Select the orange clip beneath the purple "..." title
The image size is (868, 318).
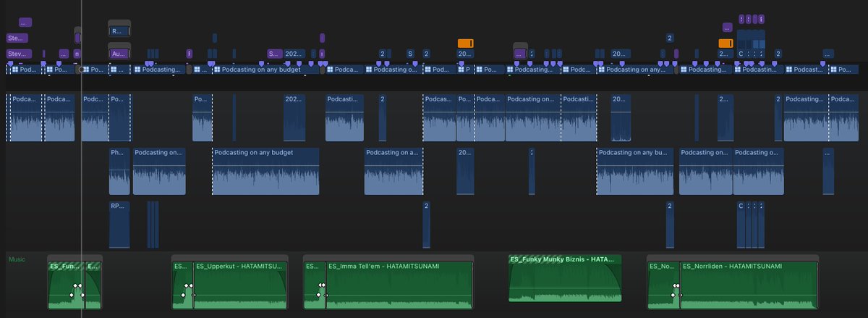tap(726, 43)
